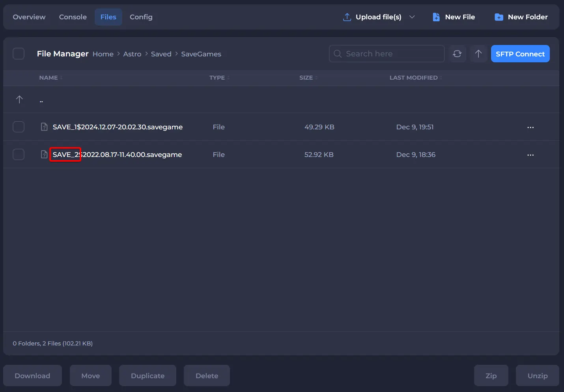
Task: Click the SaveGames breadcrumb
Action: [x=201, y=54]
